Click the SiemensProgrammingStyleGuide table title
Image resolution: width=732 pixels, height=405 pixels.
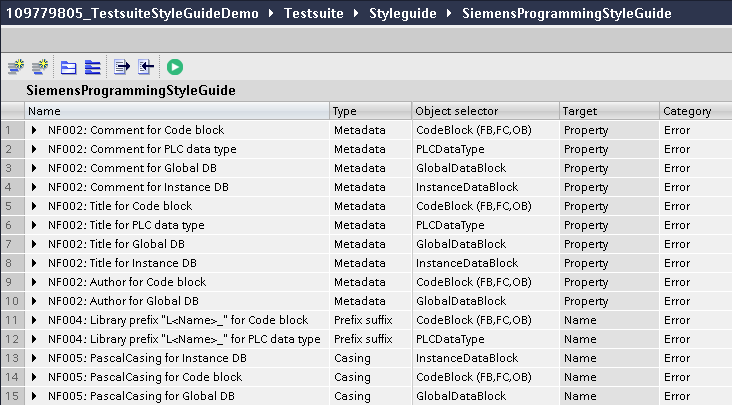131,91
